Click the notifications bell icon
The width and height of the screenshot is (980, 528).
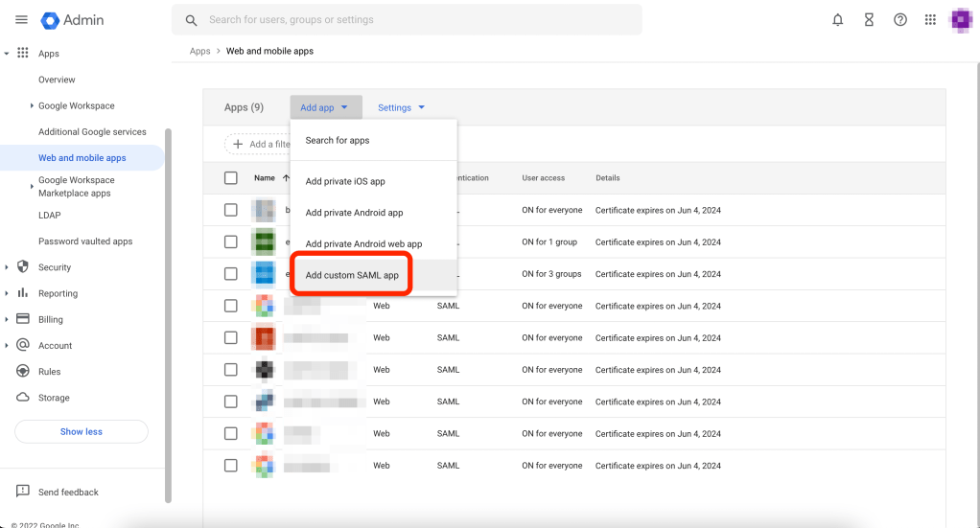(838, 20)
